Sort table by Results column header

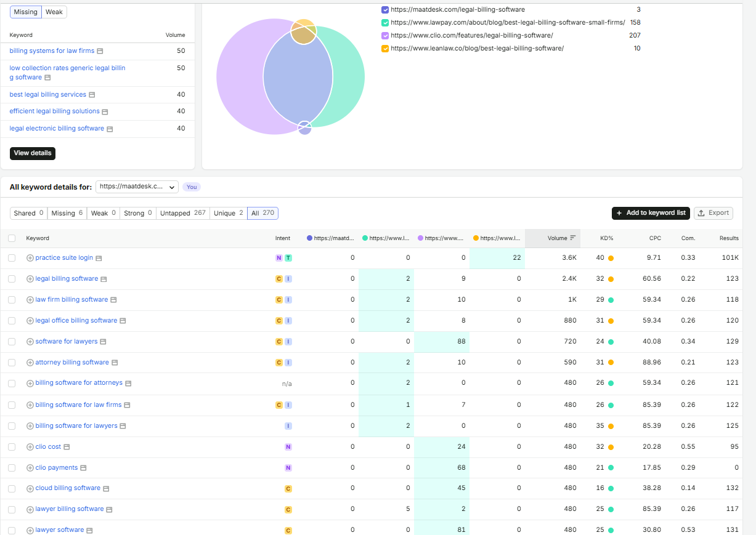coord(729,238)
